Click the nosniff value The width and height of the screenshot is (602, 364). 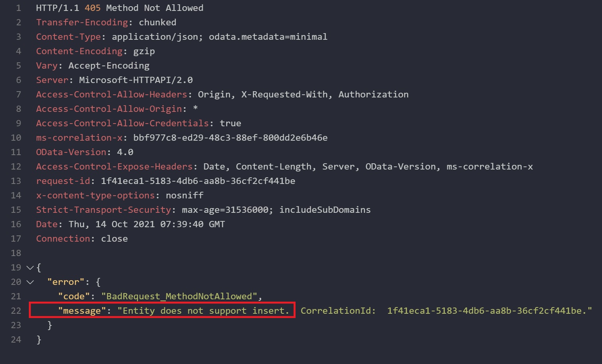click(184, 196)
